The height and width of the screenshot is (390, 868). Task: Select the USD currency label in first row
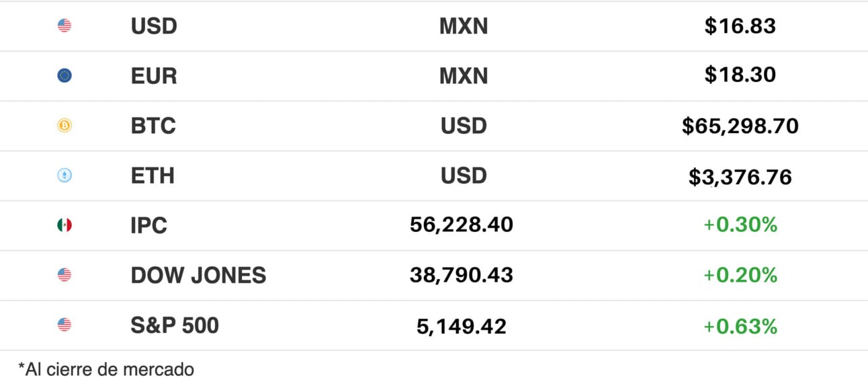pyautogui.click(x=154, y=26)
